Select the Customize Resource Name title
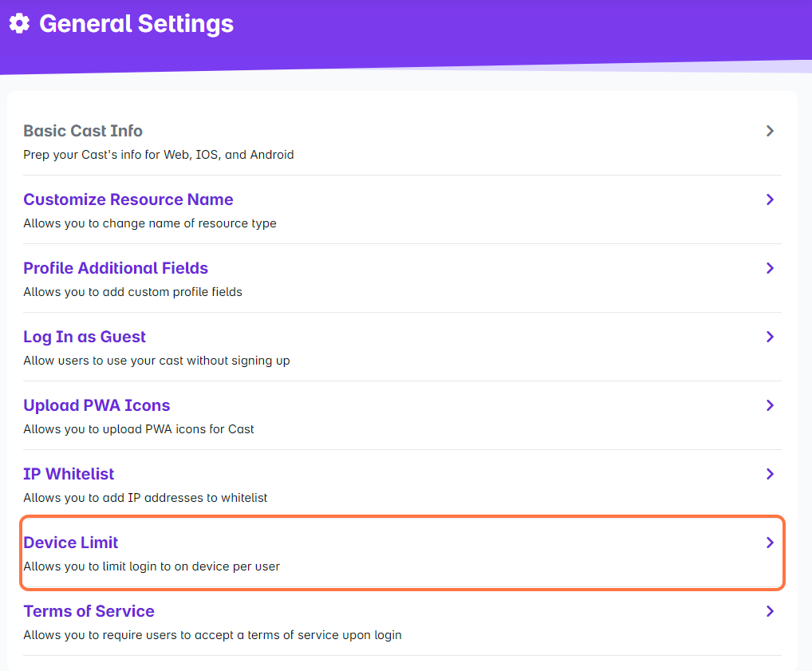812x671 pixels. (x=128, y=199)
